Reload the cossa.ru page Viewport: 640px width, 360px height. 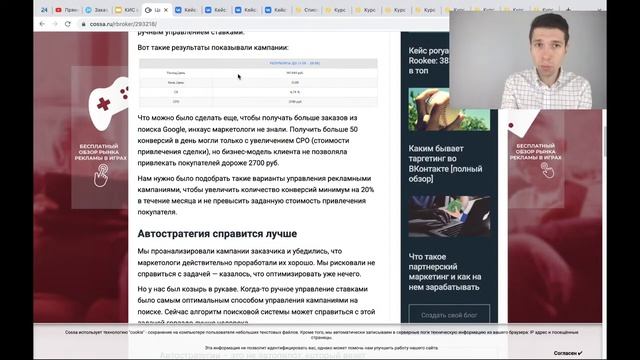[x=68, y=24]
